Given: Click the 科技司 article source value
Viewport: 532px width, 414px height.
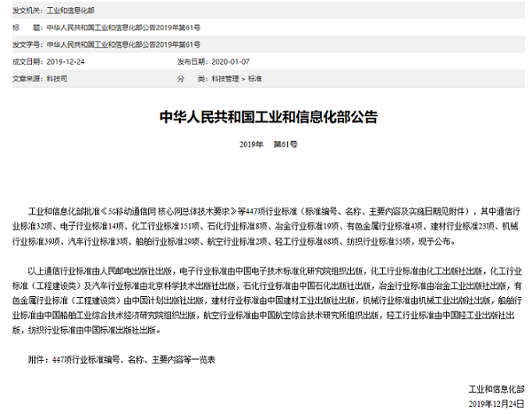Looking at the screenshot, I should tap(56, 79).
